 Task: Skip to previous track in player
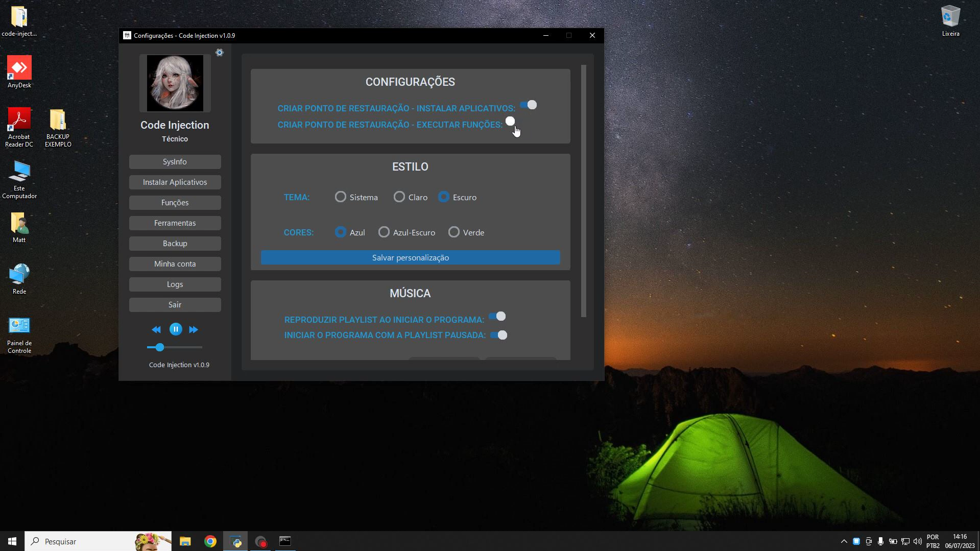click(156, 330)
